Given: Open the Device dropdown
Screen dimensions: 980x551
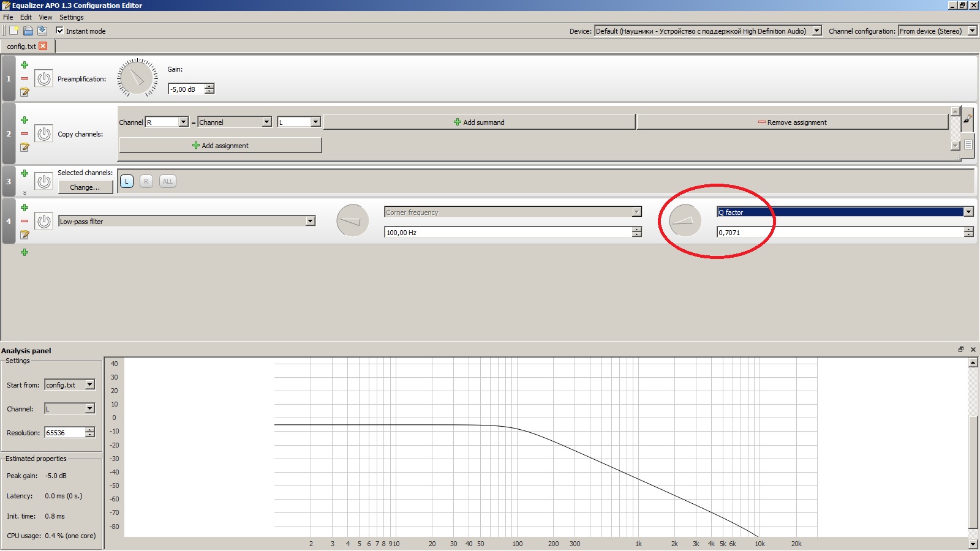Looking at the screenshot, I should click(x=707, y=31).
